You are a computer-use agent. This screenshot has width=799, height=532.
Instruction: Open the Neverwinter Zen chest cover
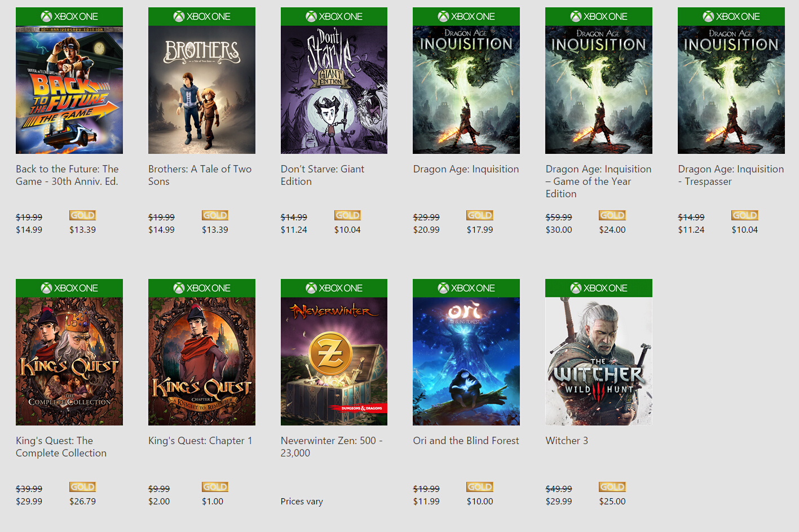[x=334, y=361]
